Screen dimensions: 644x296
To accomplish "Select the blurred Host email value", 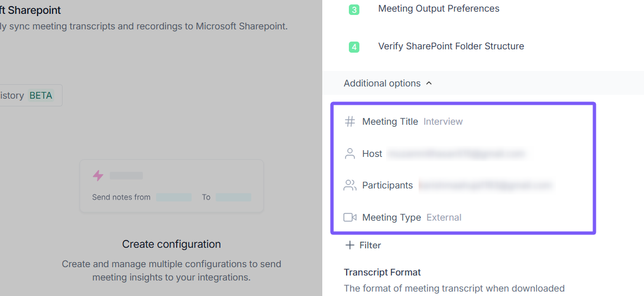I will point(455,154).
